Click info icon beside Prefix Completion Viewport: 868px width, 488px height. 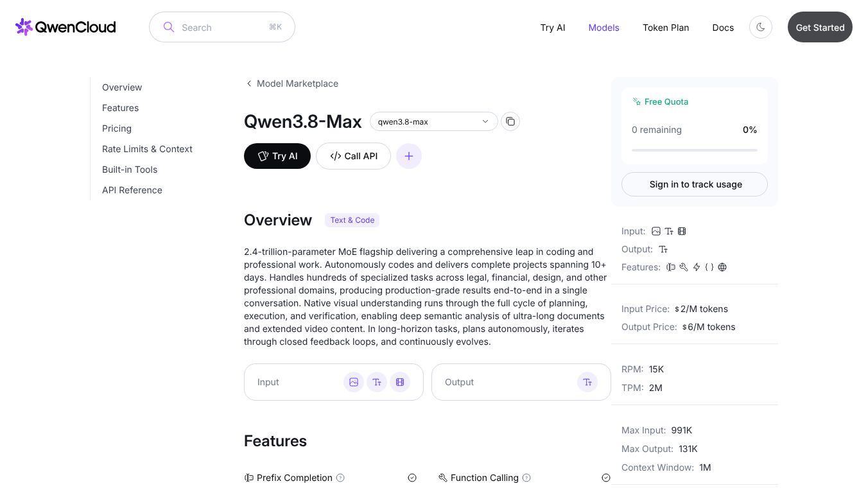click(340, 478)
